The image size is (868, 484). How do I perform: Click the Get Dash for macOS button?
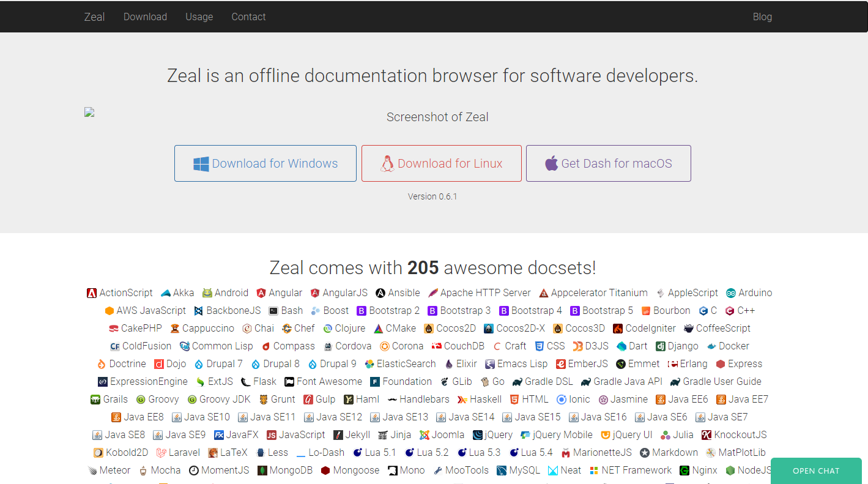click(x=609, y=163)
